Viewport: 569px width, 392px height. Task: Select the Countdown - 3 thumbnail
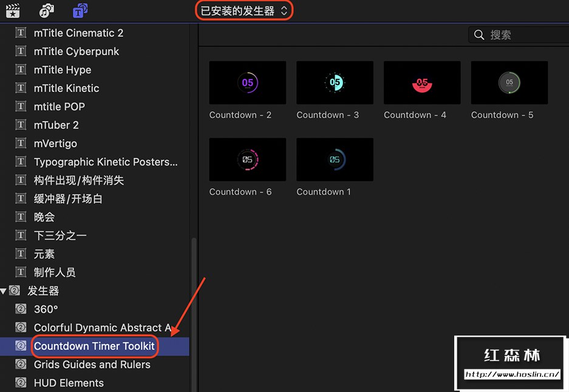click(335, 83)
